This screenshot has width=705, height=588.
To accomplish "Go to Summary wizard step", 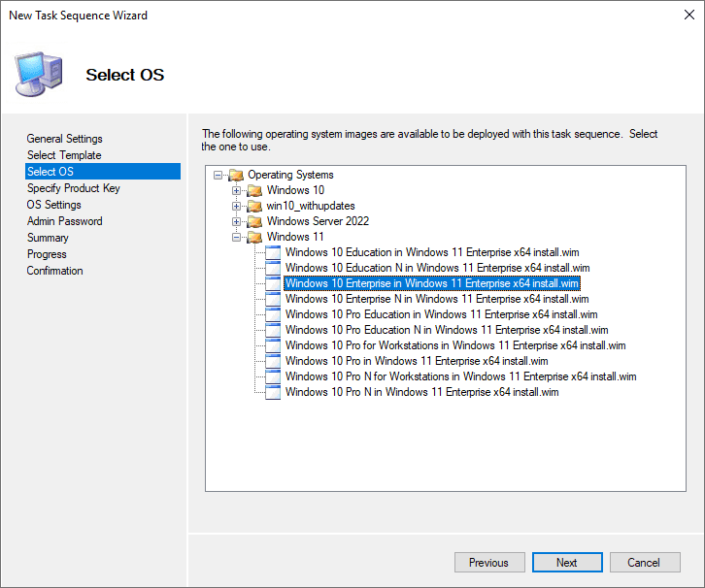I will (48, 238).
